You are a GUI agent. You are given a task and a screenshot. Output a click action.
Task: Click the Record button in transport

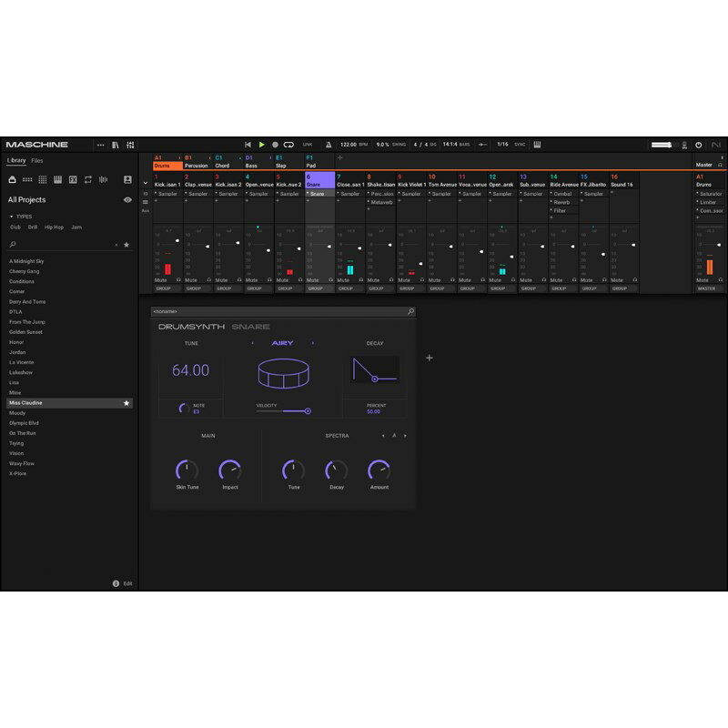pyautogui.click(x=275, y=145)
